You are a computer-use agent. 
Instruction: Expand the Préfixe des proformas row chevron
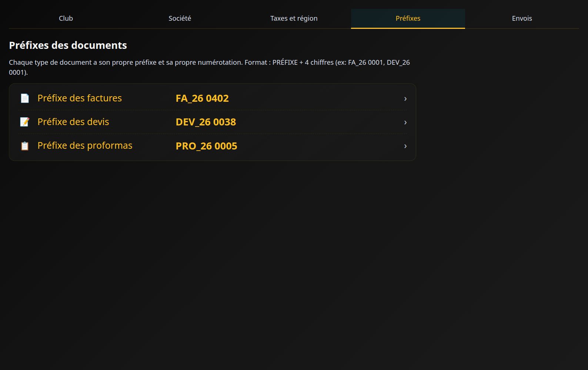coord(405,146)
